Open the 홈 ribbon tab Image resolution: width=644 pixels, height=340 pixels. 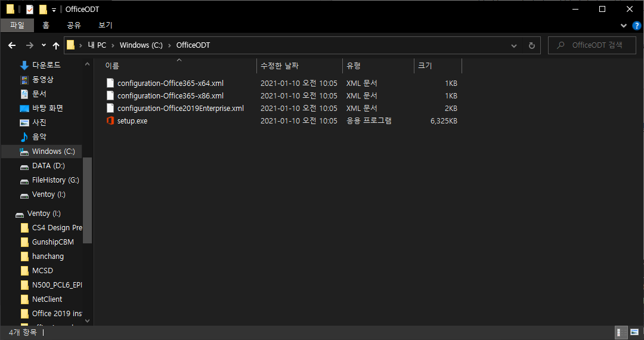(x=45, y=26)
